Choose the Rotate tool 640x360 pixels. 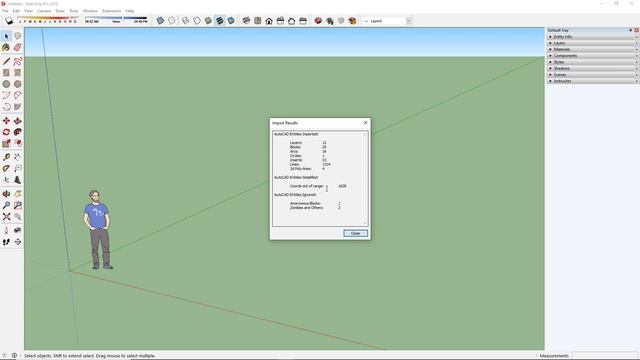(6, 132)
